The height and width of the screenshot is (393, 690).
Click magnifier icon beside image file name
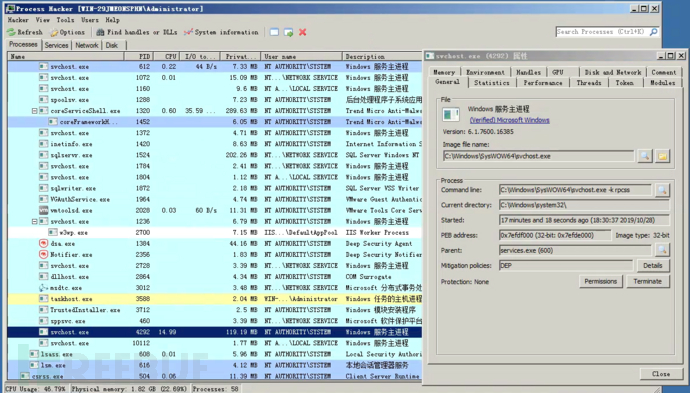pos(645,156)
